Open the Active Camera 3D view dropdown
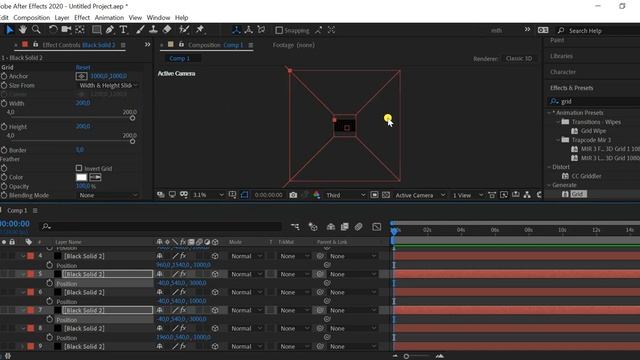 click(x=420, y=195)
